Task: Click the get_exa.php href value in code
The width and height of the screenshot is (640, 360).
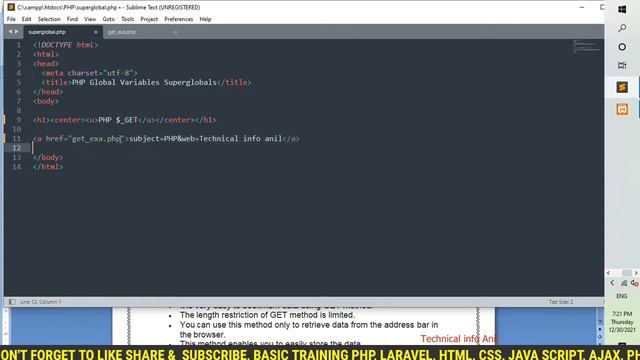Action: pos(96,139)
